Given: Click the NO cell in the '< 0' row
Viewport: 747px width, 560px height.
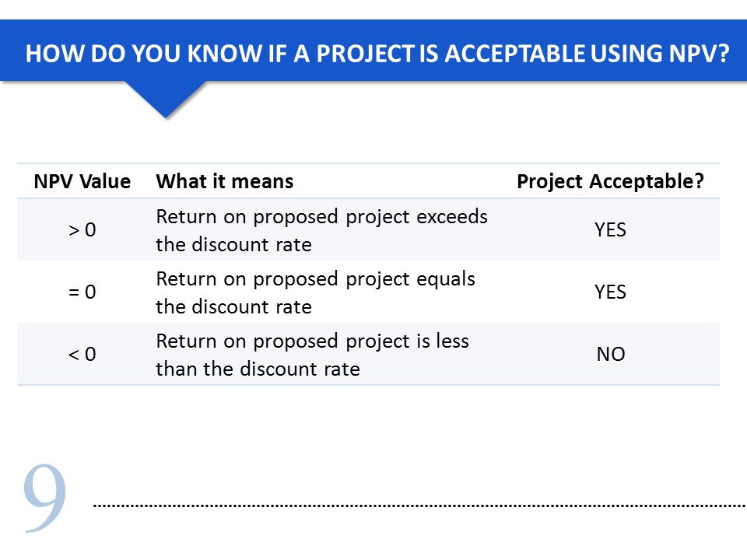Looking at the screenshot, I should click(x=611, y=355).
